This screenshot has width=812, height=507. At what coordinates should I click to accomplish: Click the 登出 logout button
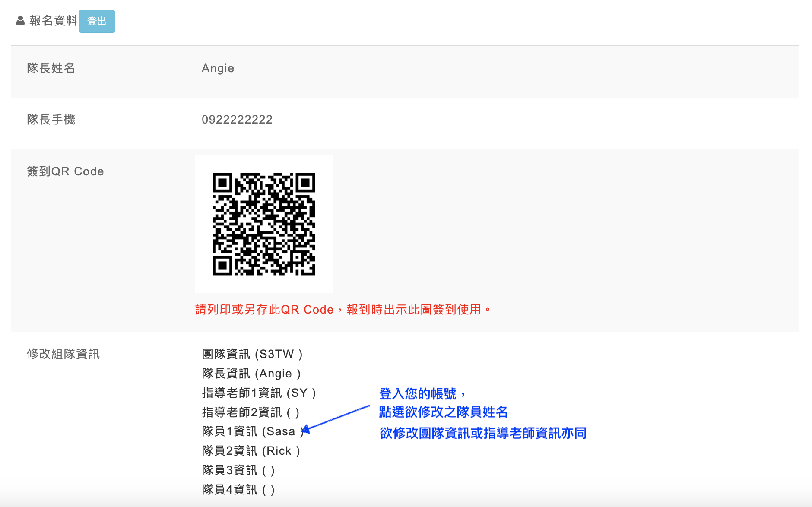point(97,21)
